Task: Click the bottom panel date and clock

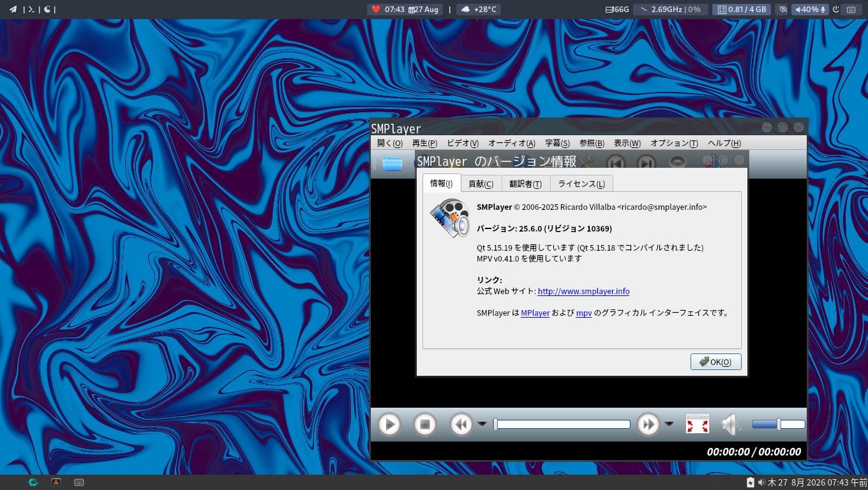Action: tap(817, 482)
